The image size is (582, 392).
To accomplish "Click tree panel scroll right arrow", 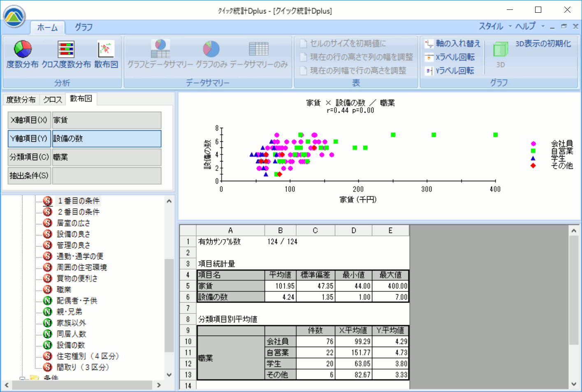I will tap(159, 385).
